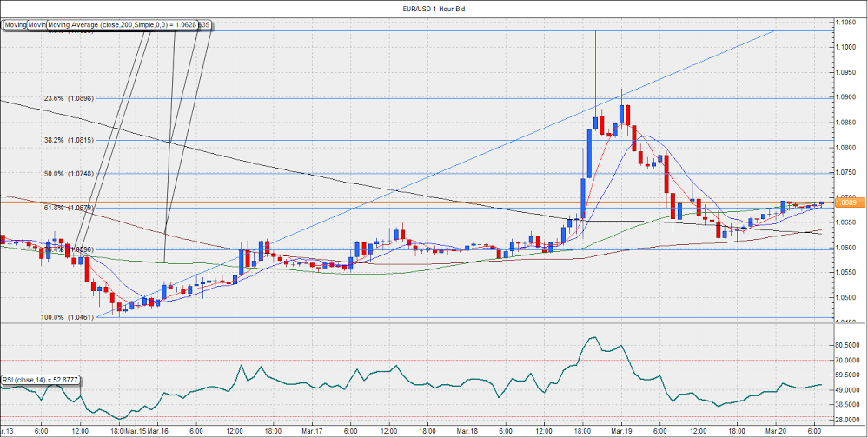Select the Mar.20 date marker
The height and width of the screenshot is (438, 868).
(x=776, y=431)
